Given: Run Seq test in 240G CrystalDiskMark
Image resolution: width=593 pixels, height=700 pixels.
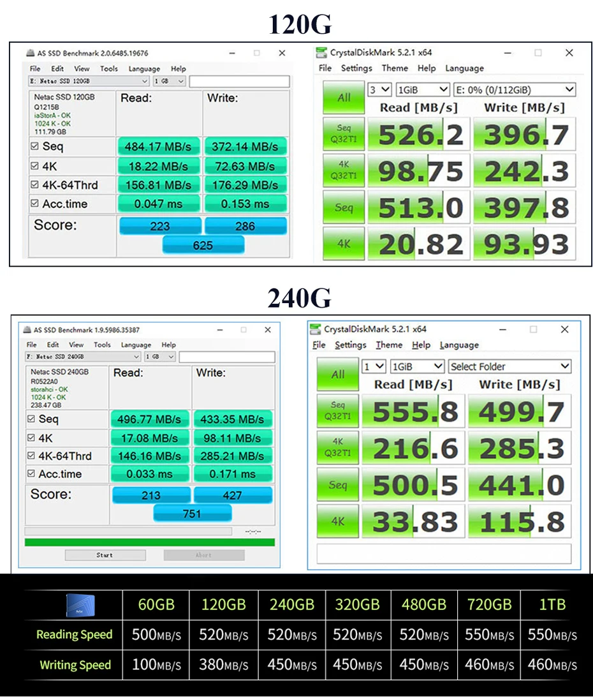Looking at the screenshot, I should 338,484.
